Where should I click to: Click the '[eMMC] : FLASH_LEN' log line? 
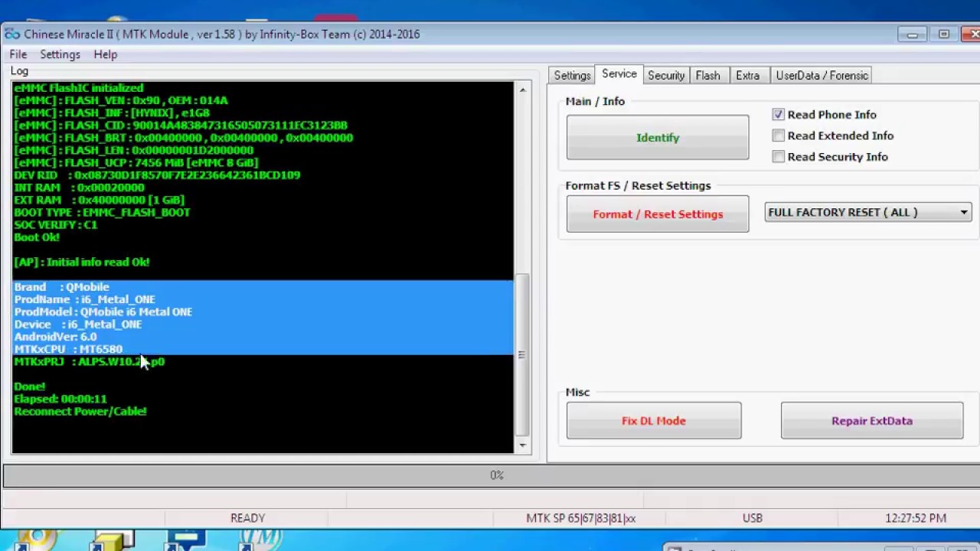click(134, 150)
